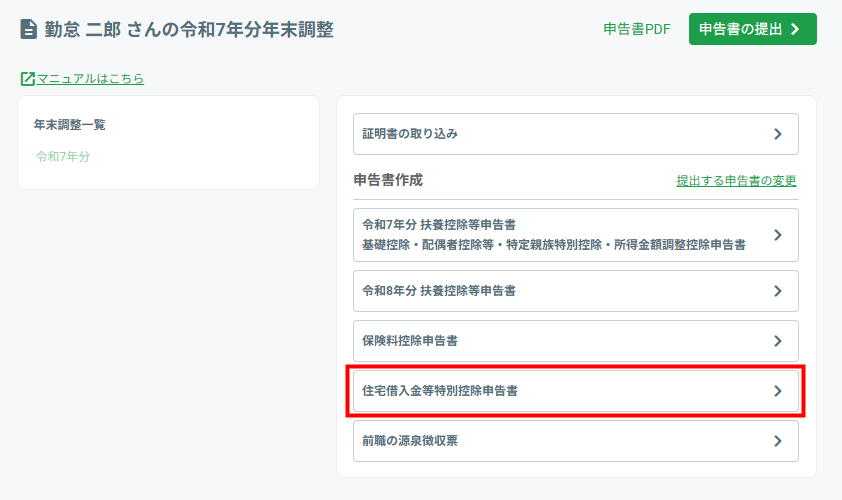Click chevron on 令和7年分 扶養控除等申告書 row
The image size is (842, 500).
pyautogui.click(x=778, y=235)
